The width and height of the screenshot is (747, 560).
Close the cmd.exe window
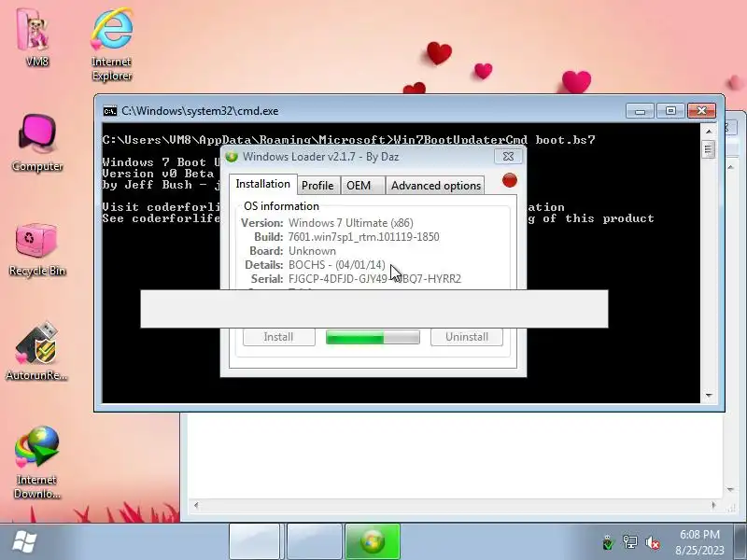tap(701, 111)
